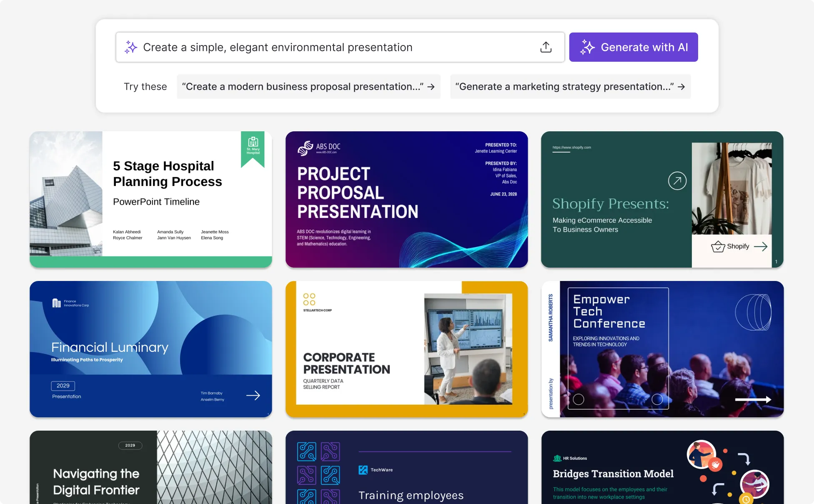Click the 2029 badge on Financial Luminary slide
The width and height of the screenshot is (814, 504).
coord(63,386)
